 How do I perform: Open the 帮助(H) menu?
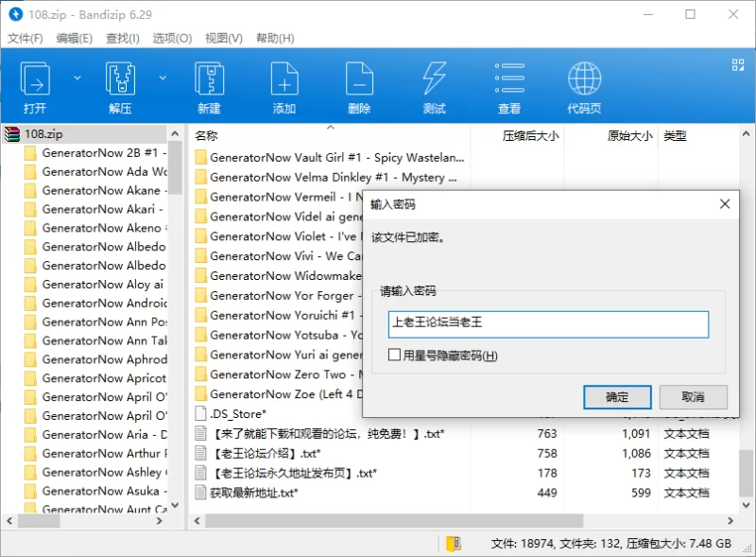click(x=275, y=38)
